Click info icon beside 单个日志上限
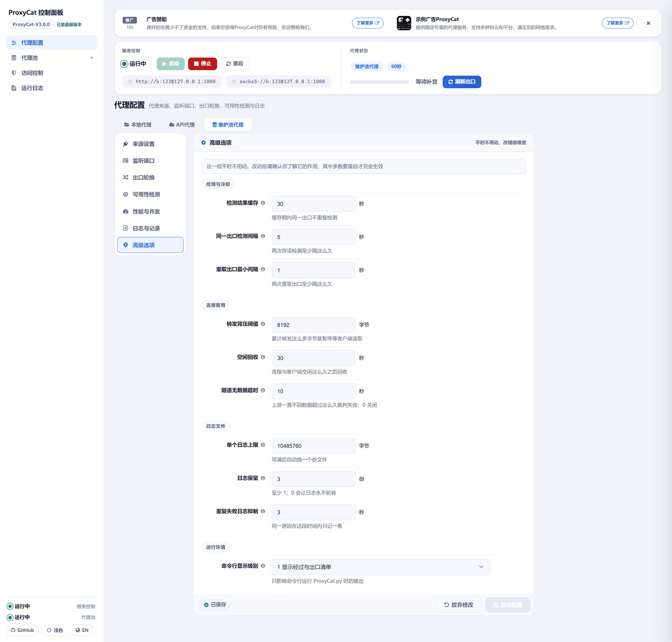672x642 pixels. point(263,445)
